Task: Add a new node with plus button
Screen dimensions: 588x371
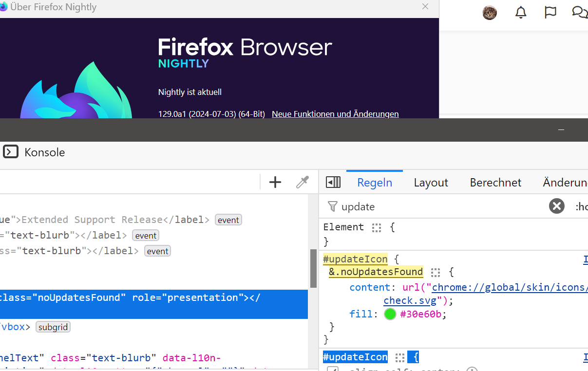Action: point(275,182)
